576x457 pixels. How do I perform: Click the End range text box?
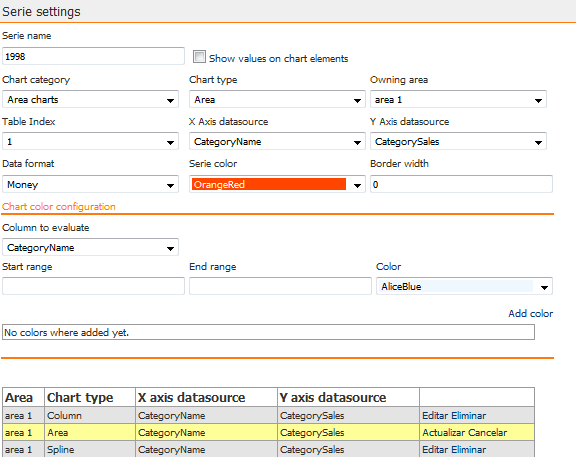point(280,286)
